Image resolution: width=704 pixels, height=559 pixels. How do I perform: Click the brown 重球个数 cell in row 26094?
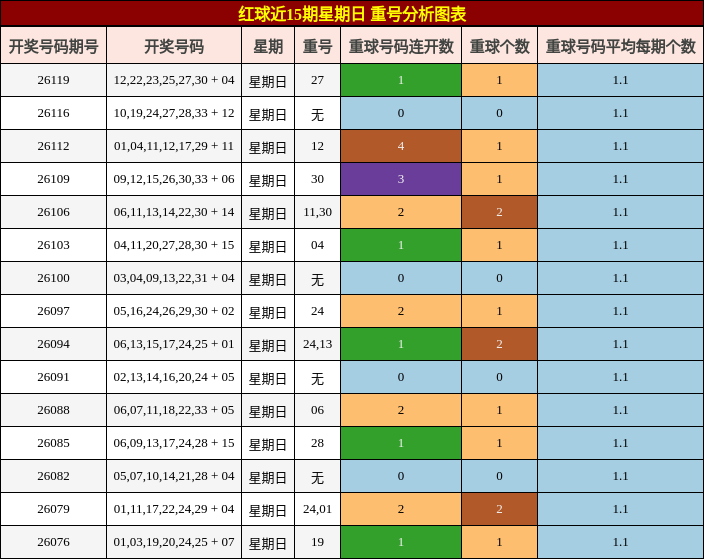tap(499, 344)
